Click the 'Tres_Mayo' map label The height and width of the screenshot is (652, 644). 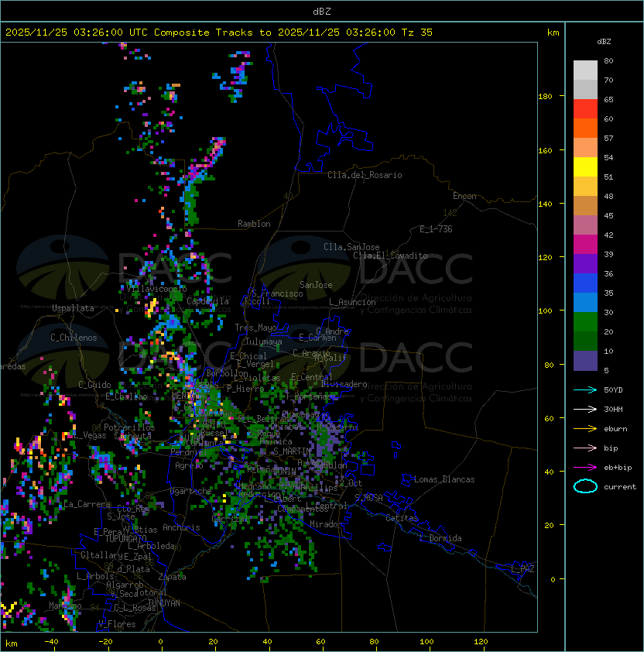(255, 328)
